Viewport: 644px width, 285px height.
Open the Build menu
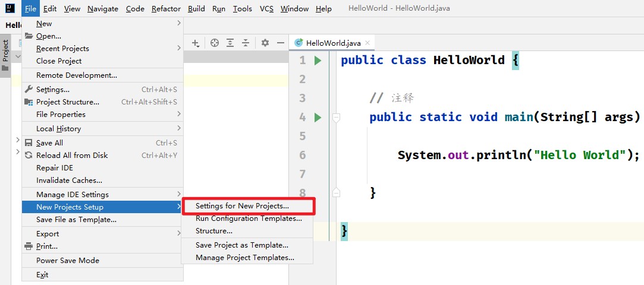[x=196, y=9]
